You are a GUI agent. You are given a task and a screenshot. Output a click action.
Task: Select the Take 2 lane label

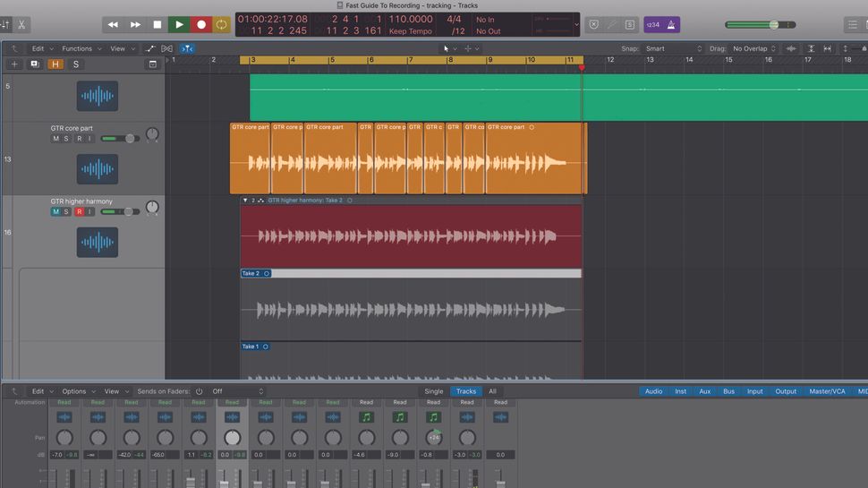(251, 273)
